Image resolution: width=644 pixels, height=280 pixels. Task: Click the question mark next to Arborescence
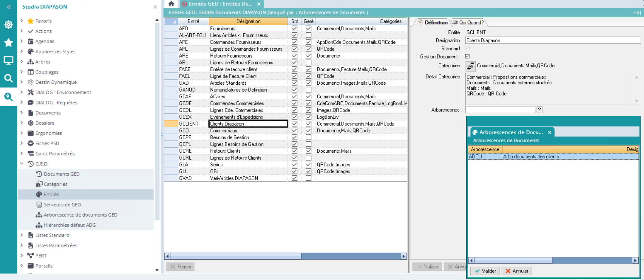[x=540, y=110]
